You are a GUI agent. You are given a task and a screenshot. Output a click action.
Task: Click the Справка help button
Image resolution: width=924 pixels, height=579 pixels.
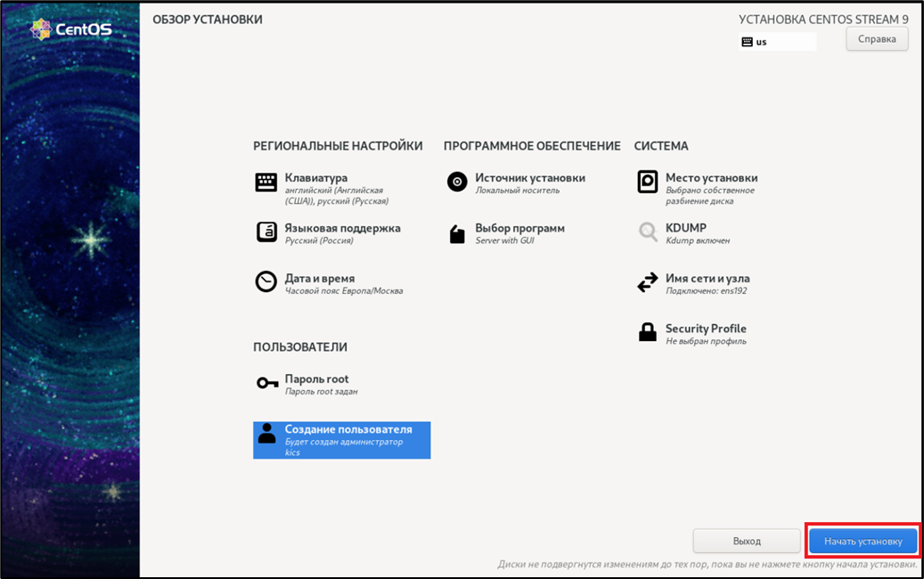pyautogui.click(x=877, y=39)
